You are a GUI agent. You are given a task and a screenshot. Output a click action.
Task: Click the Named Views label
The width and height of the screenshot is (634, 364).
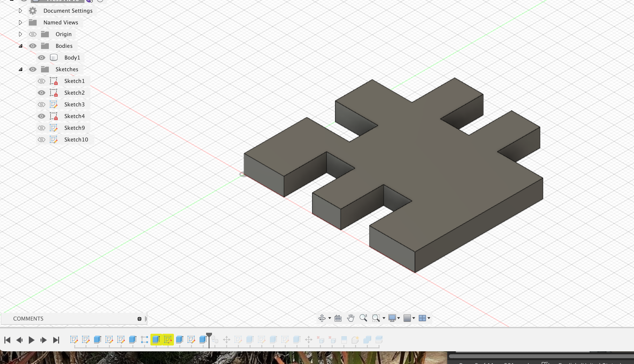pyautogui.click(x=61, y=22)
